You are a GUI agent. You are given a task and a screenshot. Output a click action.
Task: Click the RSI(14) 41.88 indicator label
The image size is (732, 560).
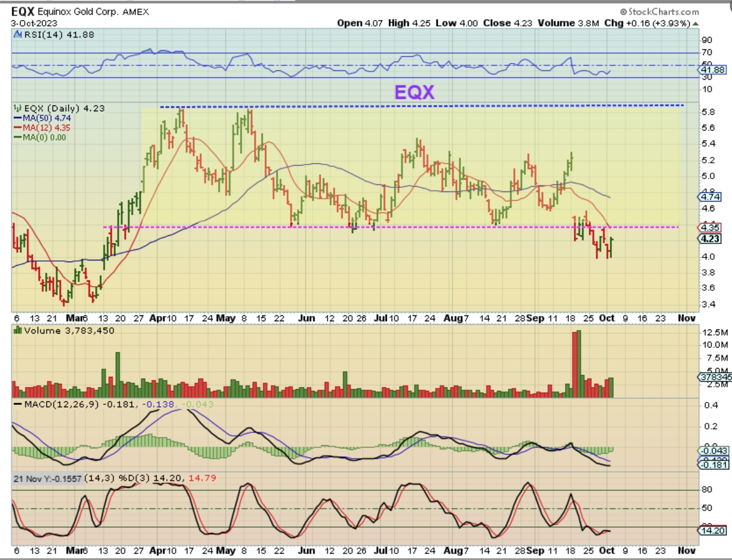tap(60, 35)
